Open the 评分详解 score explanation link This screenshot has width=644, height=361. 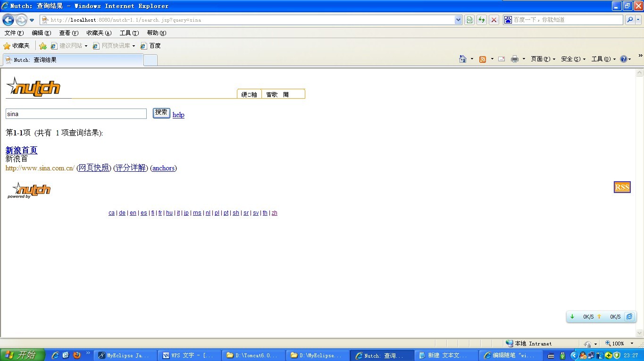tap(131, 168)
